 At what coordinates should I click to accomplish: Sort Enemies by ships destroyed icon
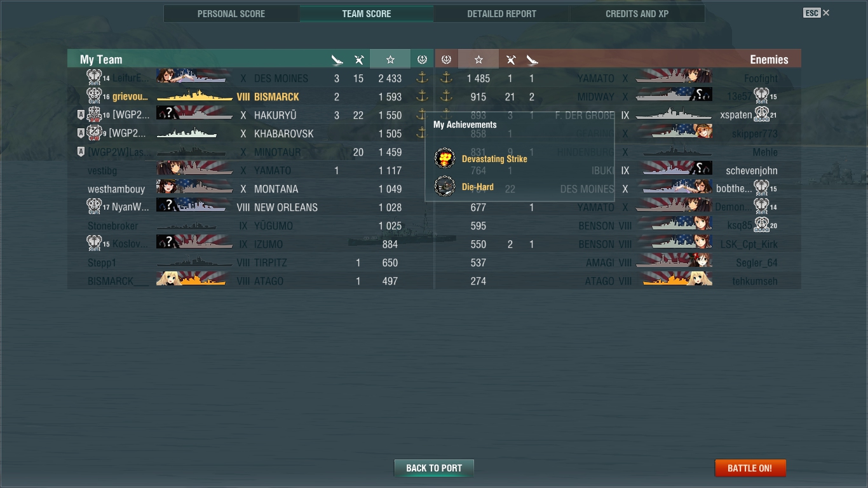coord(532,60)
